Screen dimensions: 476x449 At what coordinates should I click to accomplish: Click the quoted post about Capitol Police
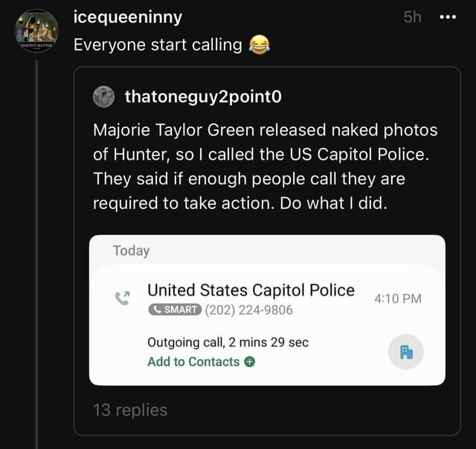(266, 166)
